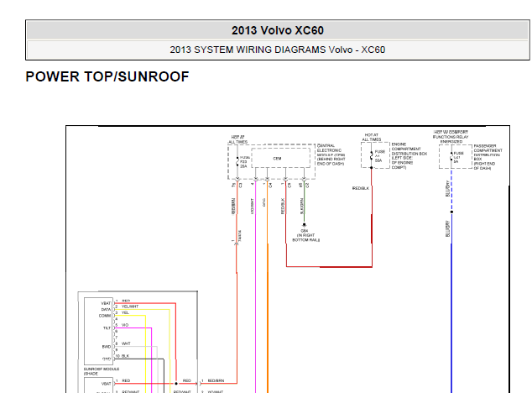Click the 'COMM' pin label on sunroof module
532x393 pixels.
click(105, 316)
